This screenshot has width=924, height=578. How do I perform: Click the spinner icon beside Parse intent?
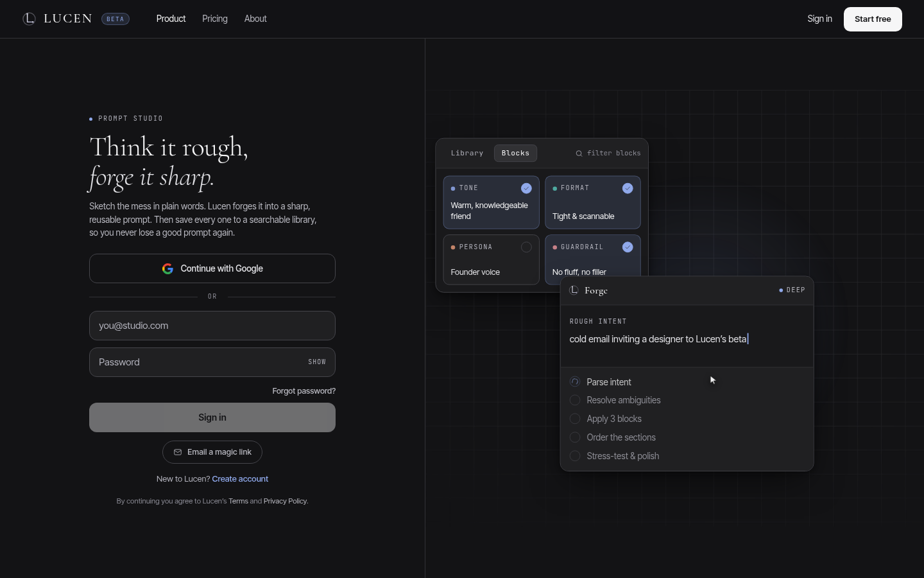(x=575, y=381)
